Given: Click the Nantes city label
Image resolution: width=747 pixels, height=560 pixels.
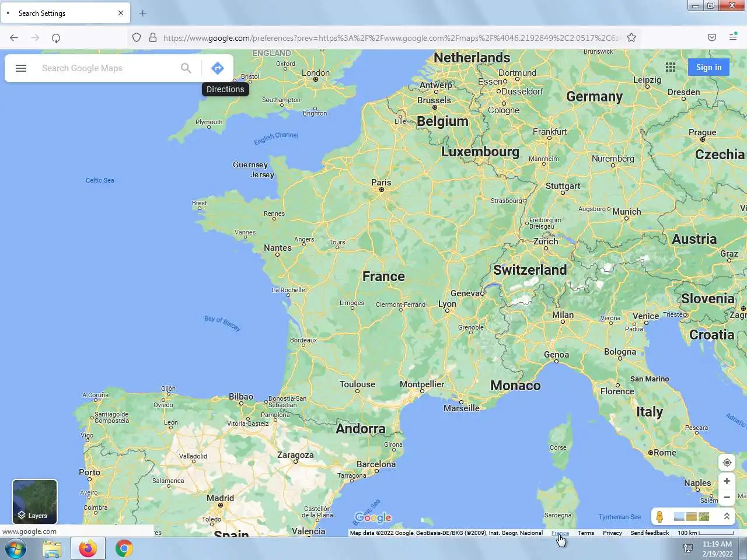Looking at the screenshot, I should (x=277, y=248).
